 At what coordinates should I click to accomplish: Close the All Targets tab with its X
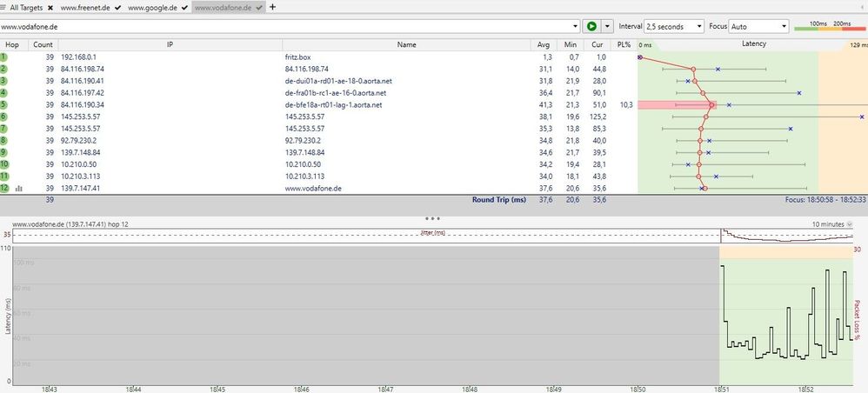tap(50, 8)
